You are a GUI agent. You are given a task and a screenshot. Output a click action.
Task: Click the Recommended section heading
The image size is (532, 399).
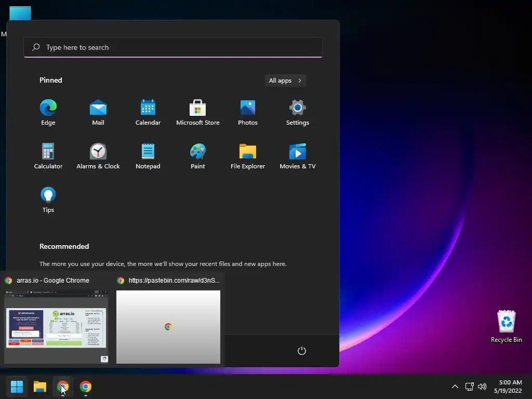[64, 246]
